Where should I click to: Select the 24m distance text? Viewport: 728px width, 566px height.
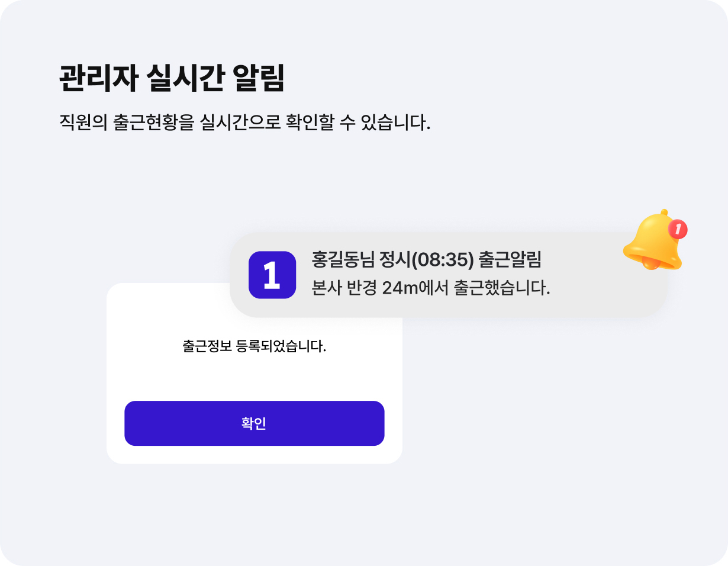[401, 288]
